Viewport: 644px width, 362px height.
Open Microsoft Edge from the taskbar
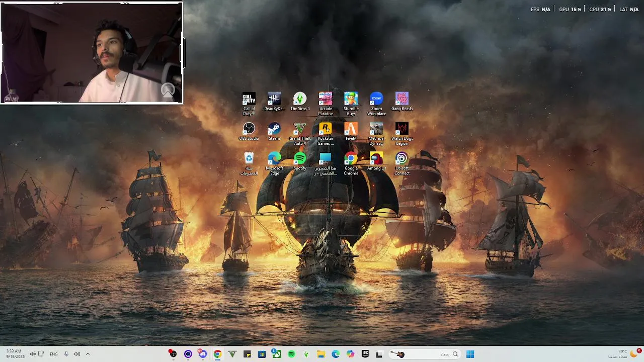coord(336,354)
